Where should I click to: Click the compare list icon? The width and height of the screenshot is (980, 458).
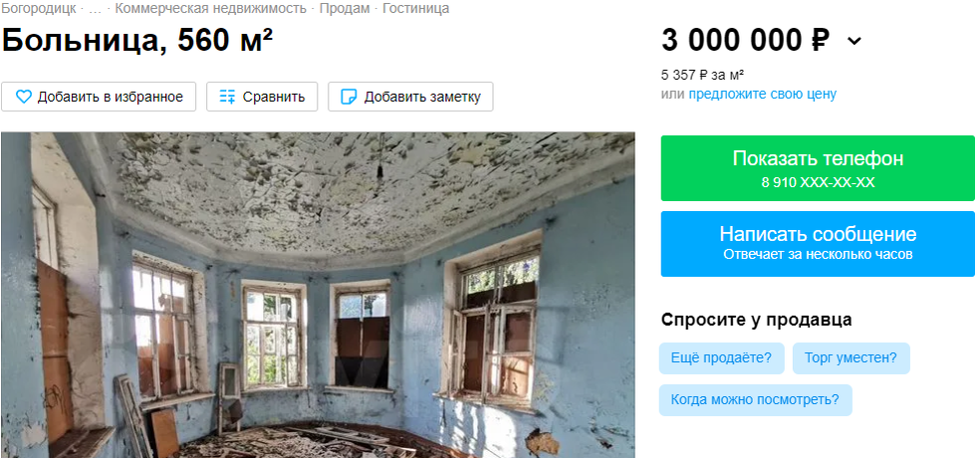pyautogui.click(x=227, y=97)
